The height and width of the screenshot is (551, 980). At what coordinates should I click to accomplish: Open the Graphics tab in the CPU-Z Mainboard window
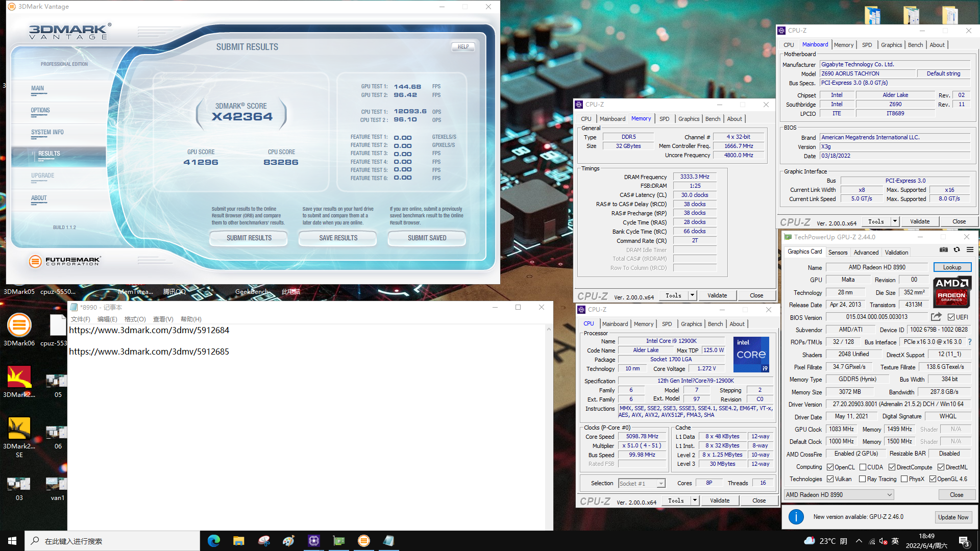[891, 45]
